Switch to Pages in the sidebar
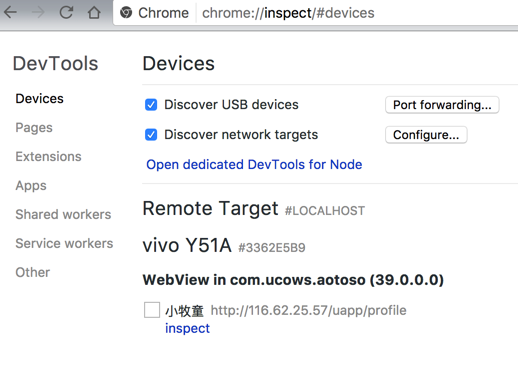Screen dimensions: 518x372 click(34, 128)
